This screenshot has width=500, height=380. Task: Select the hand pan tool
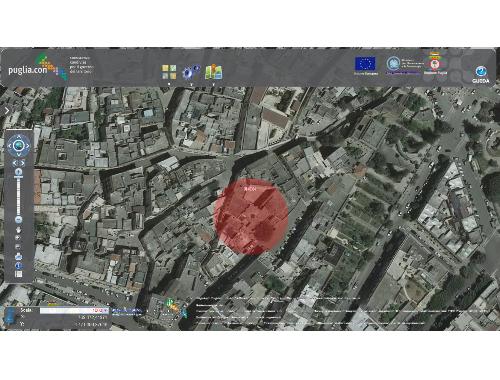coord(19,230)
